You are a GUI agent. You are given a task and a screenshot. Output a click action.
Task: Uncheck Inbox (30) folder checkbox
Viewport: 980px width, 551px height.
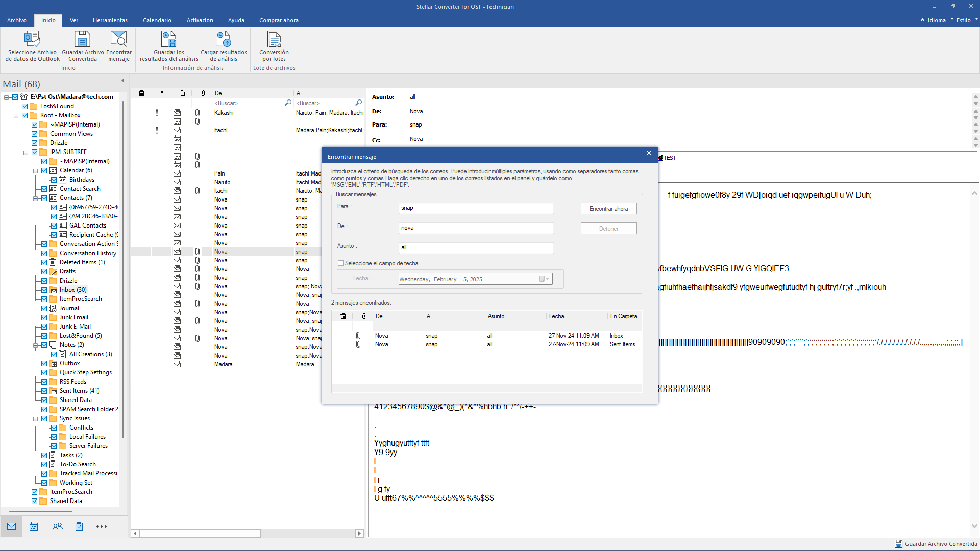[x=44, y=290]
